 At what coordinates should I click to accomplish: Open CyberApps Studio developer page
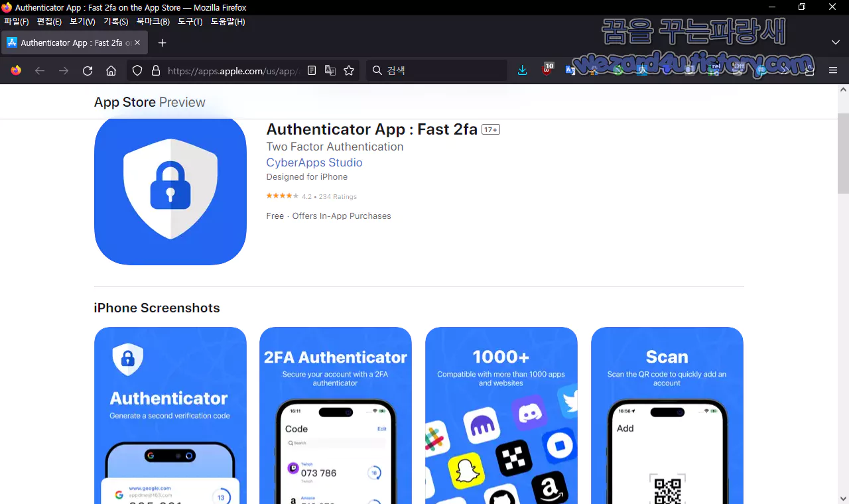point(314,162)
